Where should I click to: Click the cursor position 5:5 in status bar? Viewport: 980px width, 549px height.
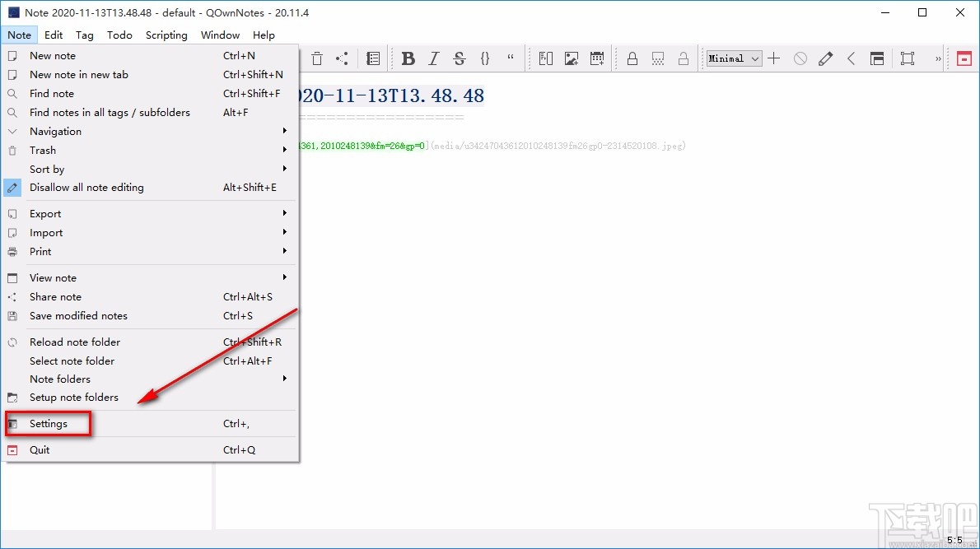(955, 540)
